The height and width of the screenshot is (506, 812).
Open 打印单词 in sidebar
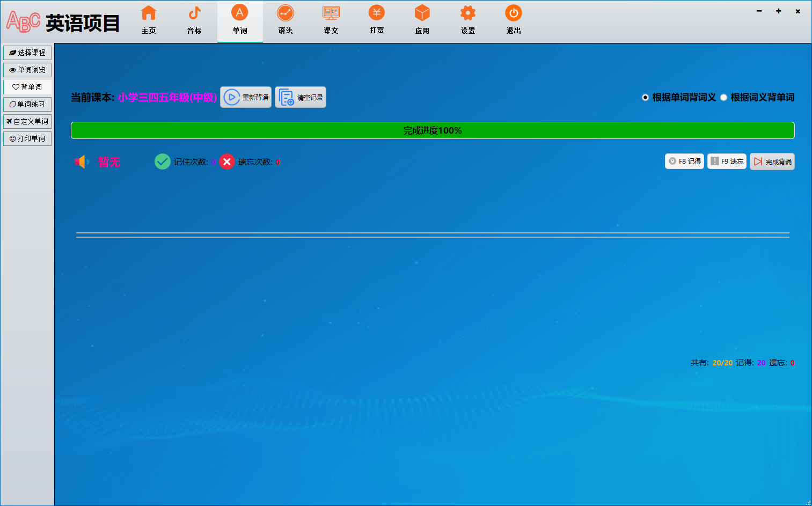pos(27,138)
